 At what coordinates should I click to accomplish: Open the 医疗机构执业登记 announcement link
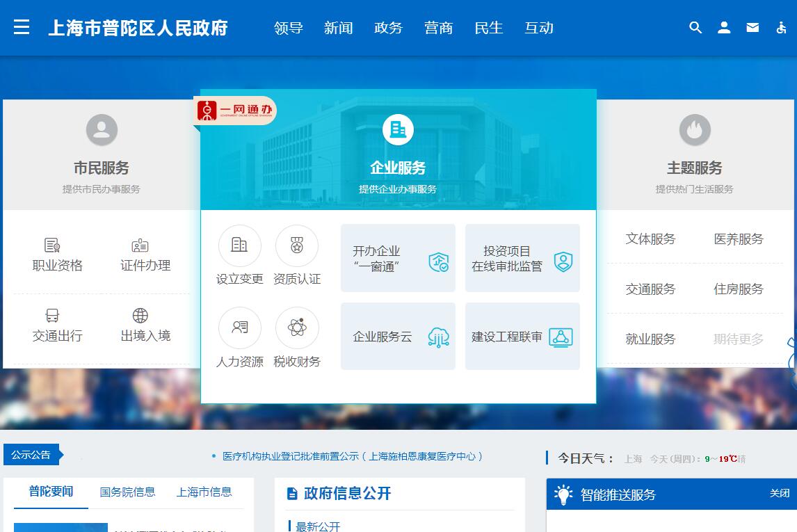(352, 456)
